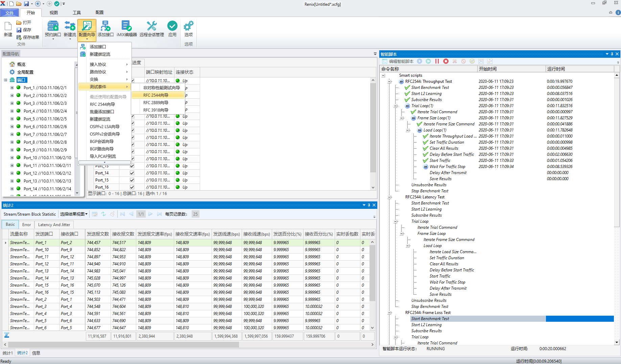Click the title bar save icon
Image resolution: width=621 pixels, height=364 pixels.
click(x=26, y=4)
